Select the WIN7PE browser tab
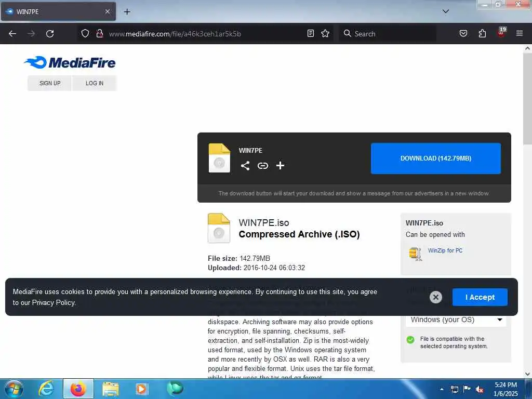Screen dimensions: 532x399 coord(58,11)
